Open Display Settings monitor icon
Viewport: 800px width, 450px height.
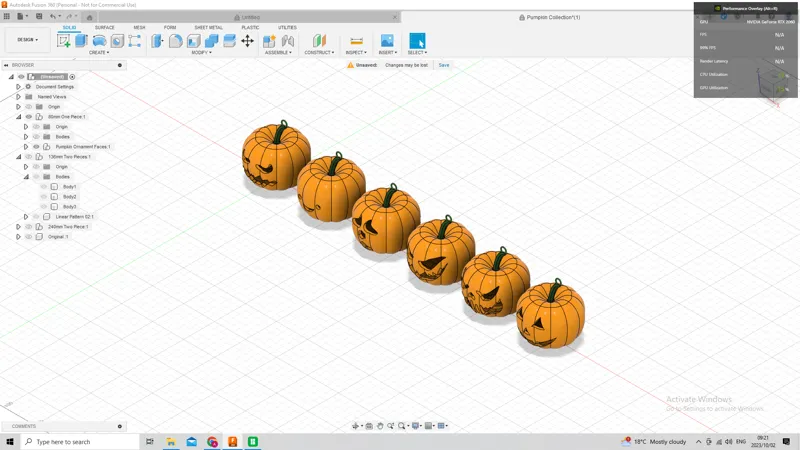click(x=416, y=426)
